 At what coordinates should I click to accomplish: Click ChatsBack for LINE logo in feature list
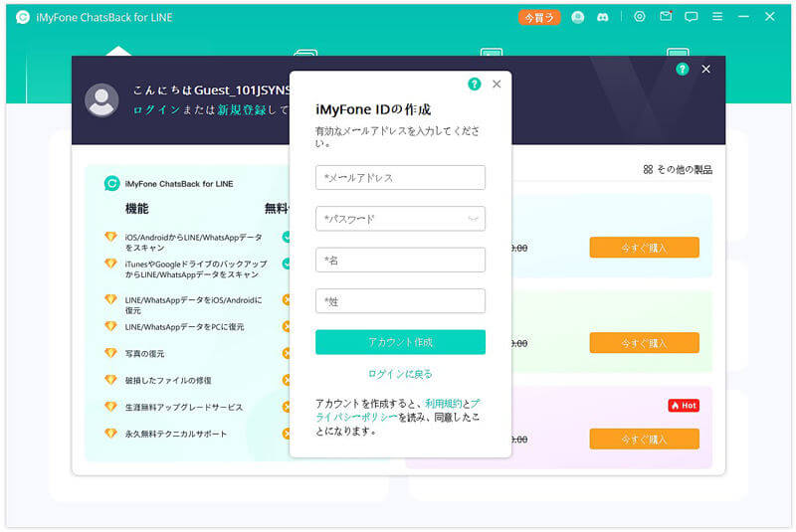point(111,184)
